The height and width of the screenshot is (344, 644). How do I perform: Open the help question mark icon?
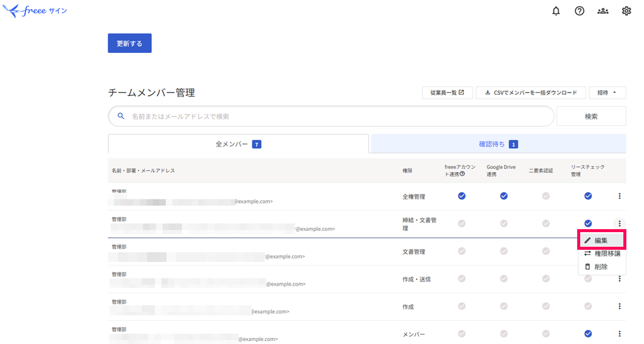(579, 11)
